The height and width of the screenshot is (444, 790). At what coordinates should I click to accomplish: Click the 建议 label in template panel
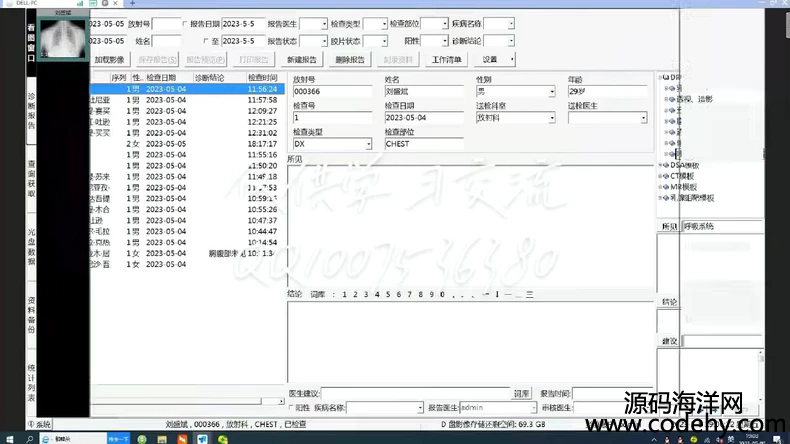tap(669, 341)
